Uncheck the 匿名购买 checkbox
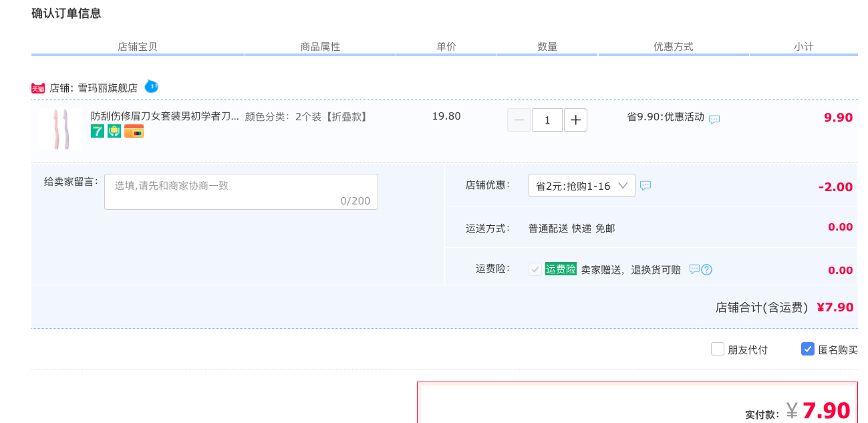 (808, 349)
